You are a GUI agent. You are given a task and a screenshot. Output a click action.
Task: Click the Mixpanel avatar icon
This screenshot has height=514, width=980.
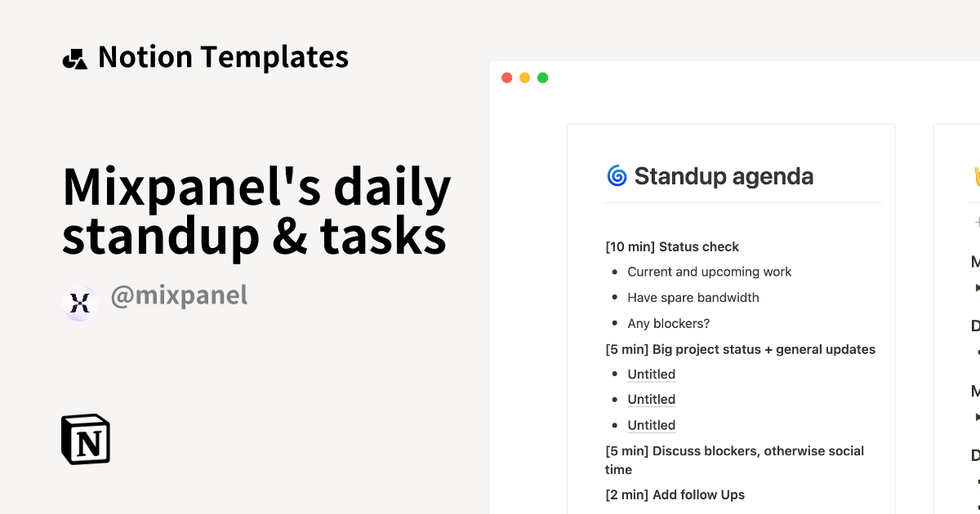tap(80, 303)
